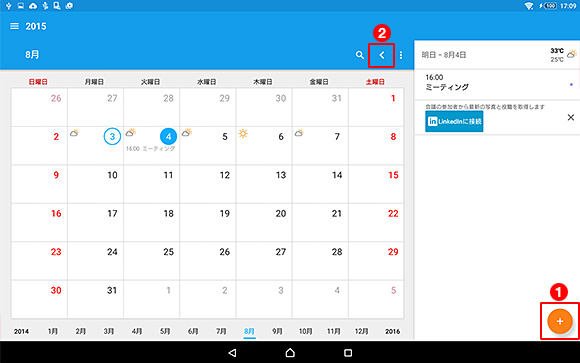Switch to 3月 in month strip
Screen dimensions: 580x363
(109, 332)
